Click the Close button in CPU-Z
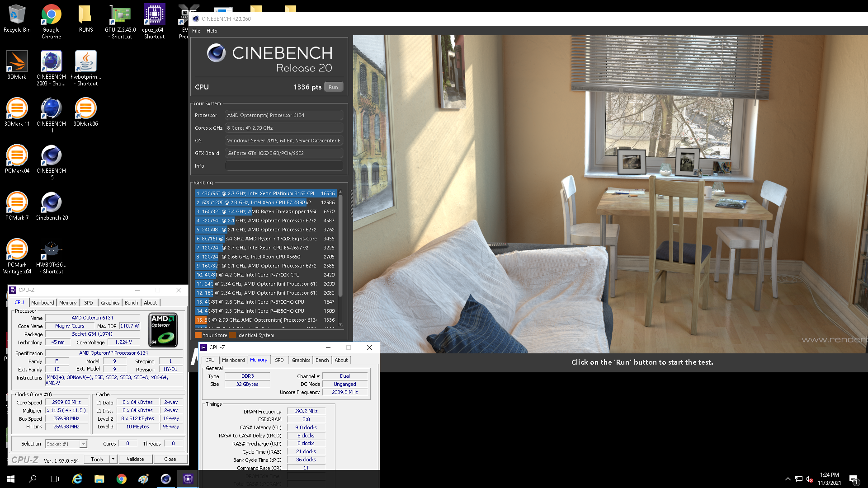Image resolution: width=868 pixels, height=488 pixels. 170,459
